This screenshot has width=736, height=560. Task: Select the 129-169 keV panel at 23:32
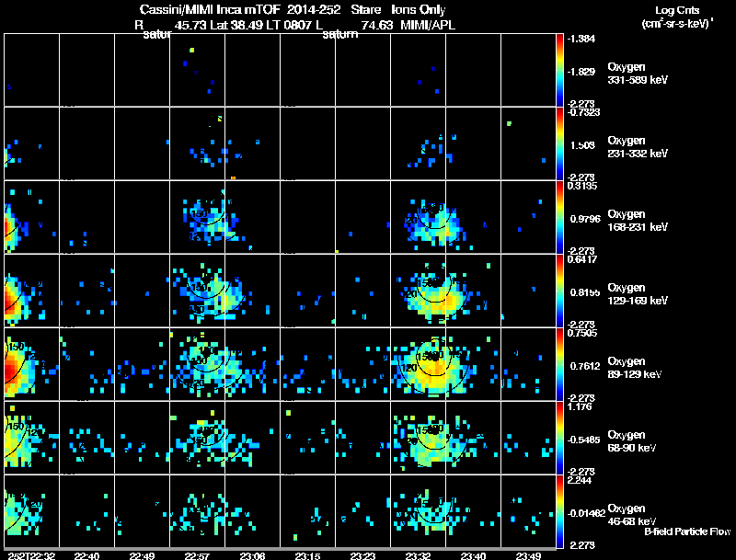[419, 291]
